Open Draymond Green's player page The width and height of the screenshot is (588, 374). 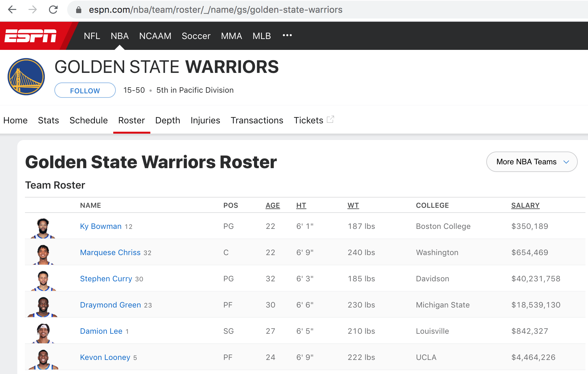tap(110, 305)
